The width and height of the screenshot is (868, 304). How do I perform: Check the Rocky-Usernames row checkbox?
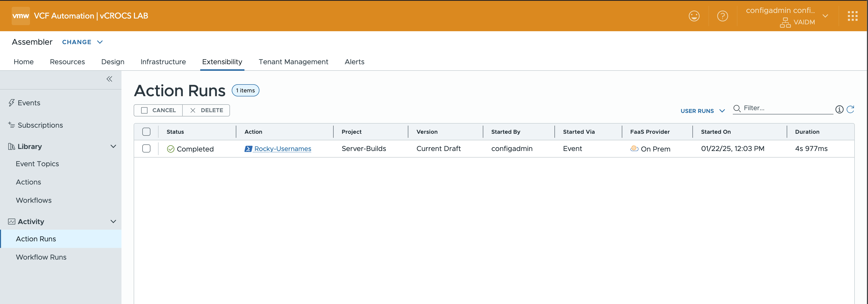pos(146,148)
